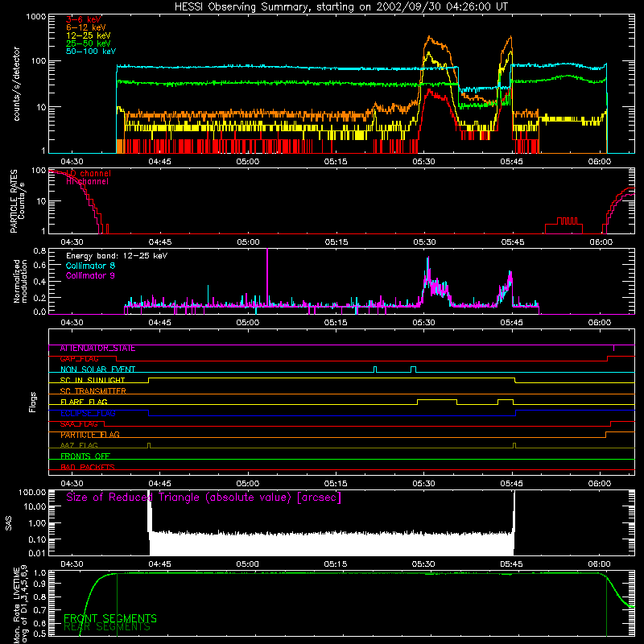Select the Collimator 8 legend label
The width and height of the screenshot is (644, 644).
tap(90, 266)
